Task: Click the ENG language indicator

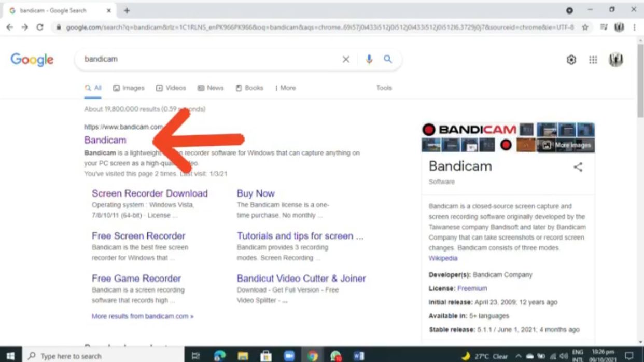Action: tap(578, 356)
